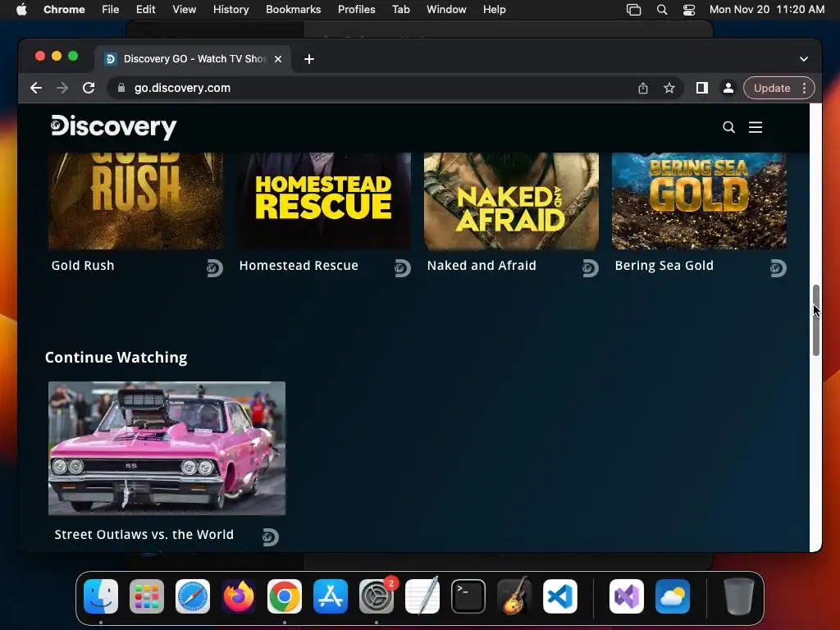Launch Firefox from the Dock
Screen dimensions: 840x630
tap(239, 596)
